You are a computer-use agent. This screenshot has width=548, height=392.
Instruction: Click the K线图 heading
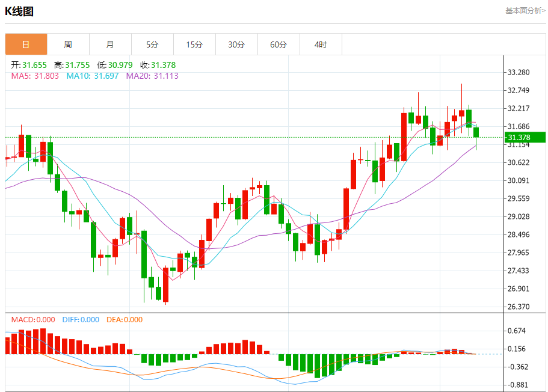[x=19, y=11]
